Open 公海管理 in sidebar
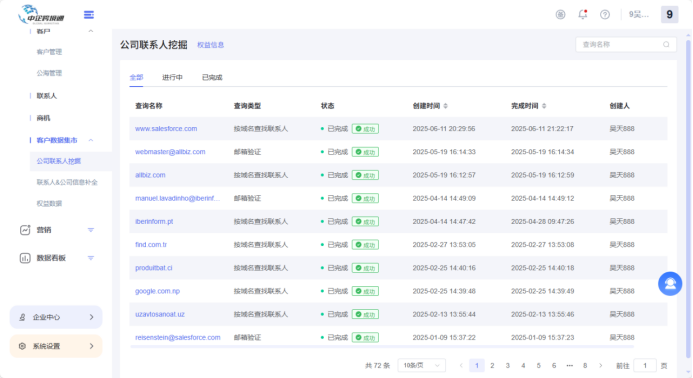693x378 pixels. pyautogui.click(x=49, y=73)
